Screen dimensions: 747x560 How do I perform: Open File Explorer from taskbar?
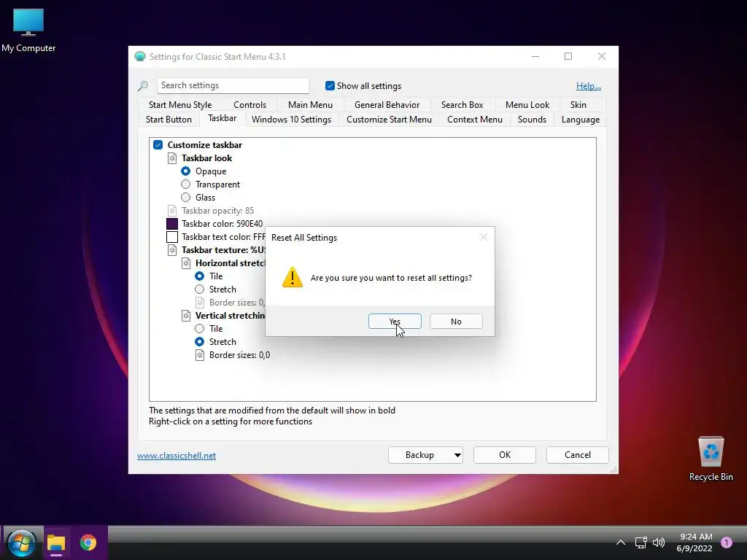(x=55, y=542)
